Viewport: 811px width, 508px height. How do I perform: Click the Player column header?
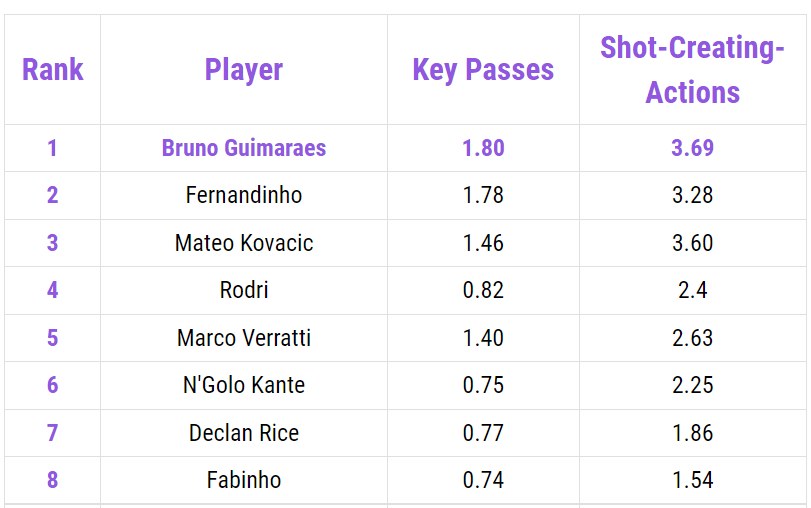coord(244,70)
